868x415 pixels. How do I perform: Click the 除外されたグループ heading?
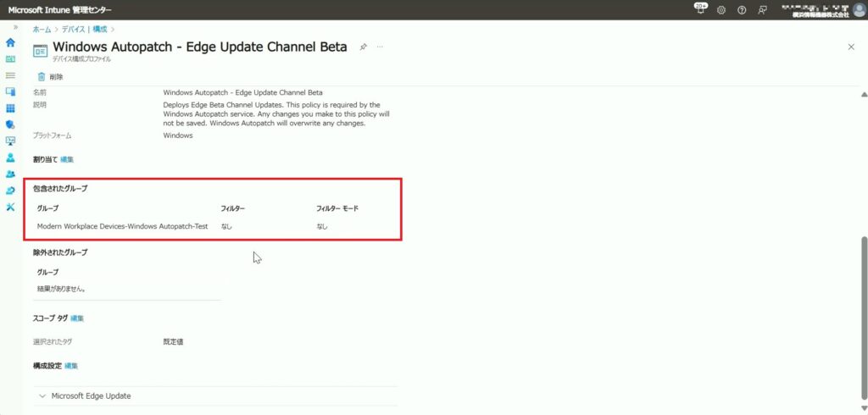coord(60,252)
